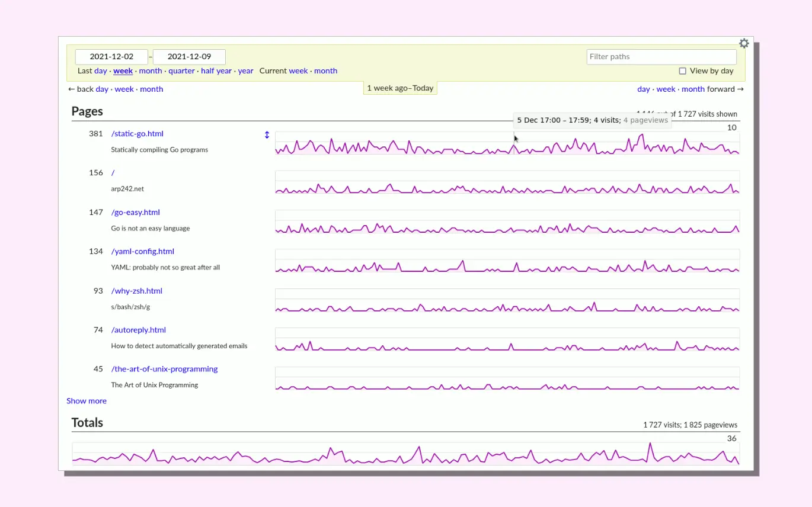812x507 pixels.
Task: Choose Last year time range
Action: [x=245, y=71]
